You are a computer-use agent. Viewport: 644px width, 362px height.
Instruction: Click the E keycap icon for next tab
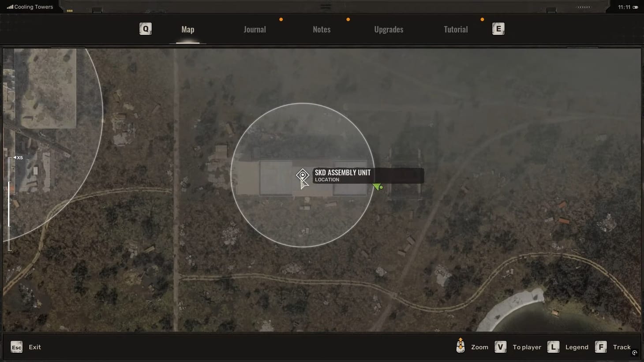coord(498,28)
